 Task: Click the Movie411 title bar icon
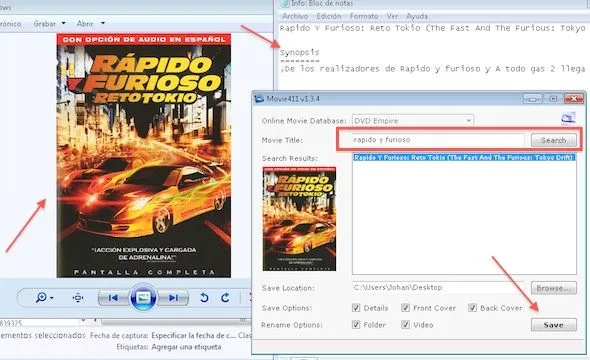pos(259,99)
